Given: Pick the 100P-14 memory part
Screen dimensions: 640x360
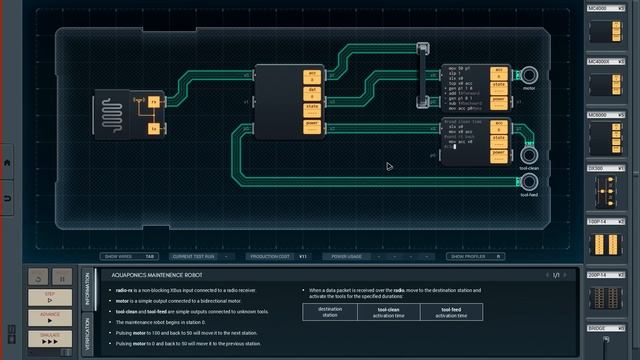Looking at the screenshot, I should 606,245.
